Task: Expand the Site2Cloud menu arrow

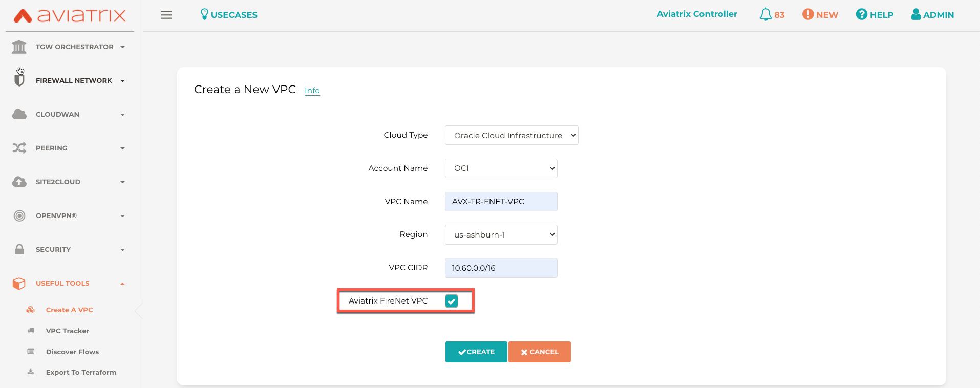Action: click(122, 182)
